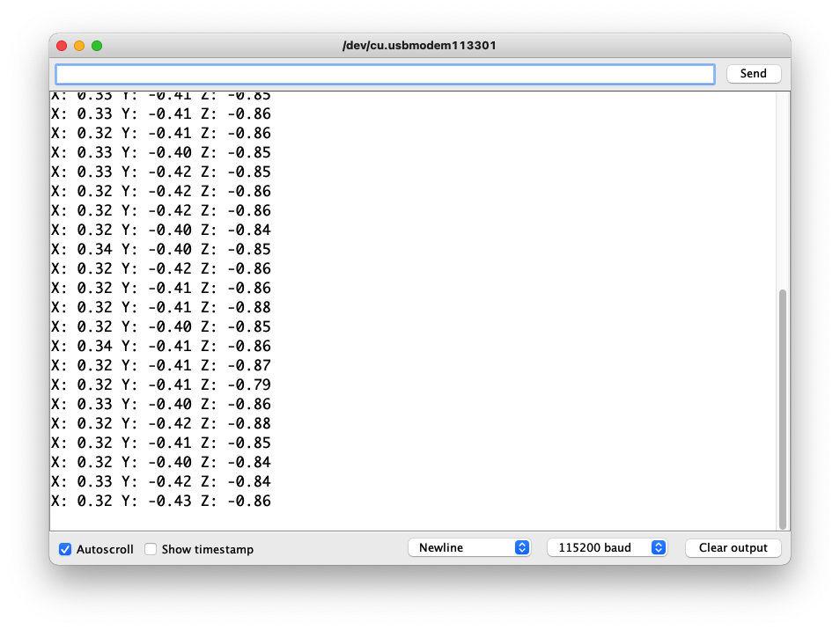The image size is (840, 630).
Task: Focus the serial message input field
Action: click(385, 75)
